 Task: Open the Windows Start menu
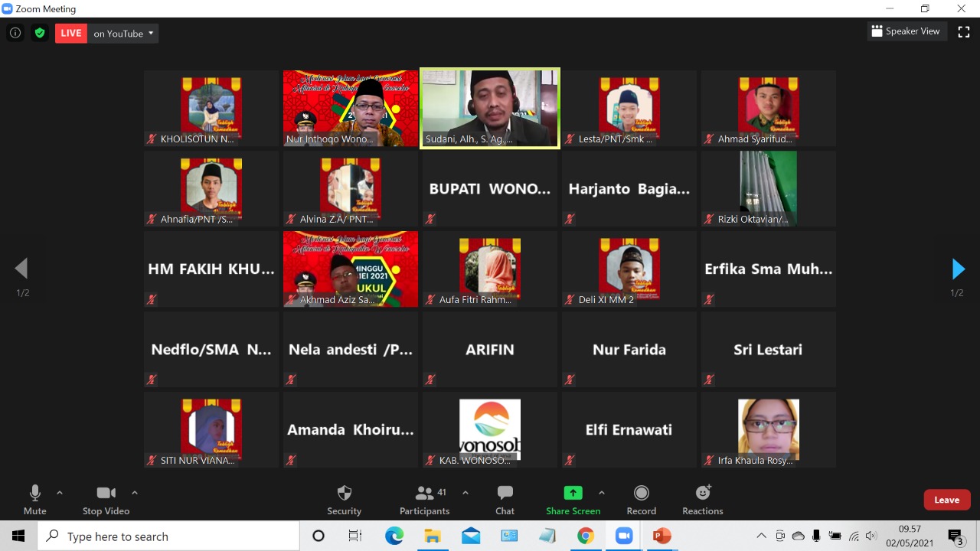pyautogui.click(x=18, y=536)
